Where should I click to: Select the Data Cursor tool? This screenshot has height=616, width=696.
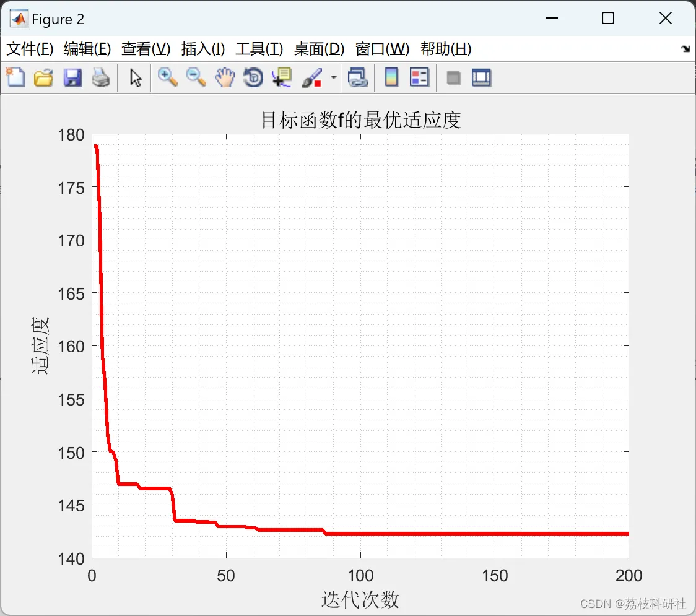(282, 77)
